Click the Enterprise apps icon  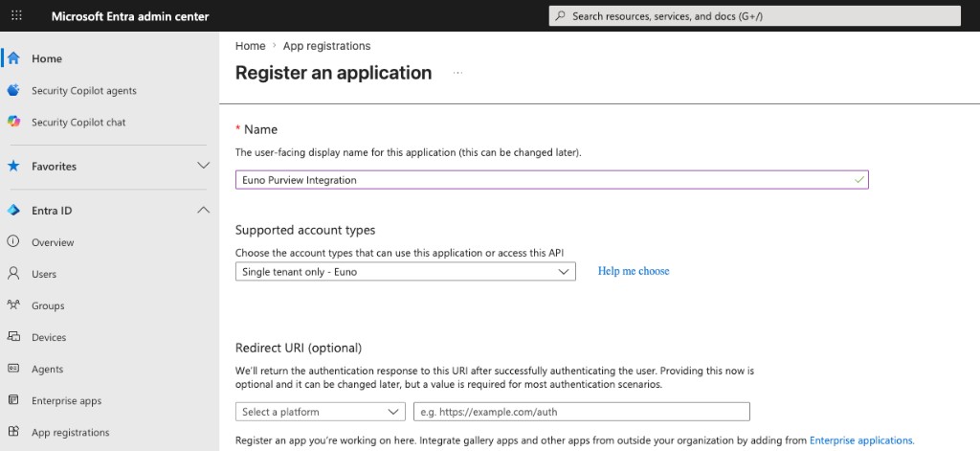[x=13, y=400]
